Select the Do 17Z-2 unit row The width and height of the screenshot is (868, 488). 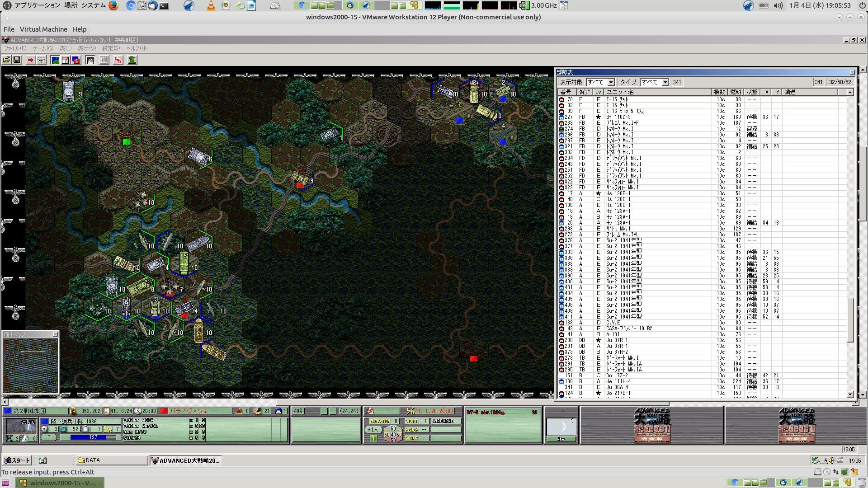(702, 375)
